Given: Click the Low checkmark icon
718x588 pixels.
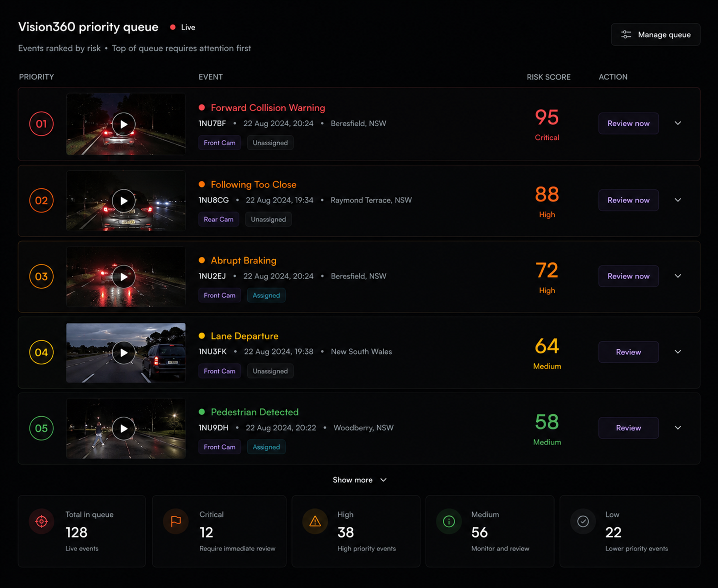Looking at the screenshot, I should coord(583,521).
